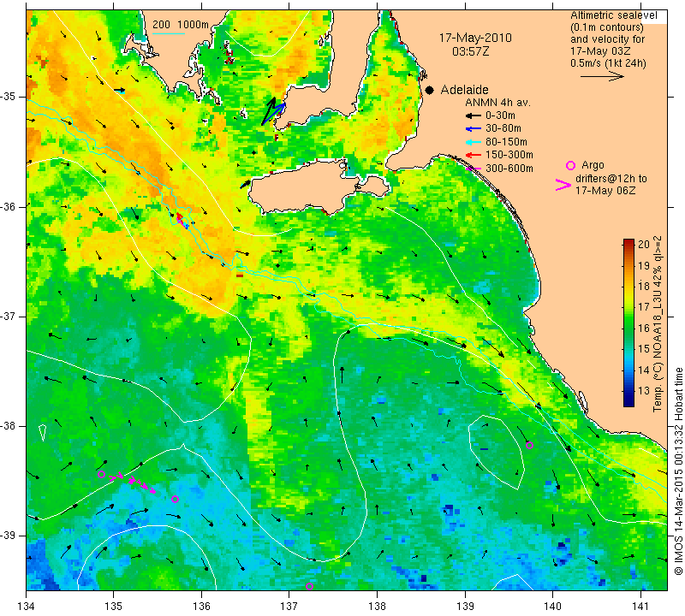The height and width of the screenshot is (616, 685).
Task: Click the Argo float circle near 135.7E, 38.7S
Action: tap(175, 499)
